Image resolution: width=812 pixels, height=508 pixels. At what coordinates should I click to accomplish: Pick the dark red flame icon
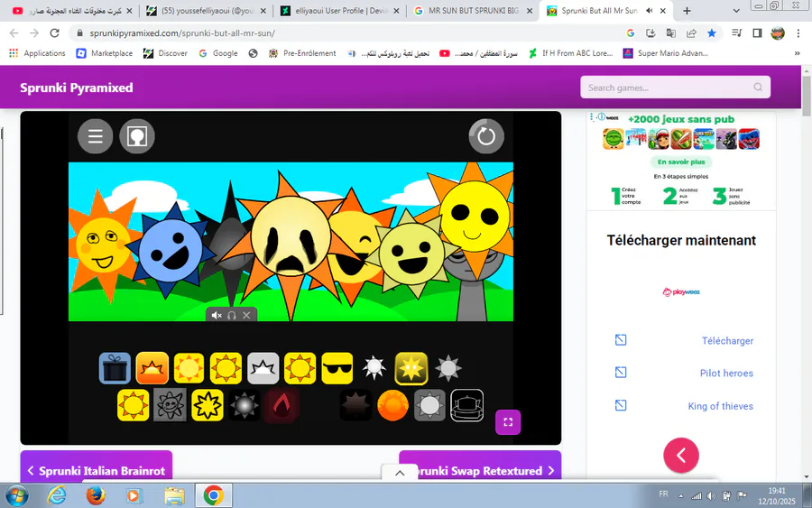[281, 405]
